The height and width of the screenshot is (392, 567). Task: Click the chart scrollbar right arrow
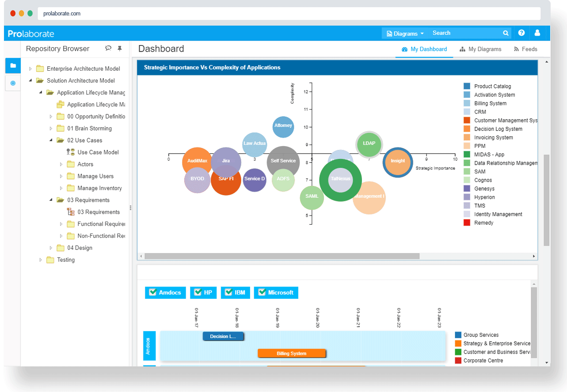pyautogui.click(x=534, y=256)
